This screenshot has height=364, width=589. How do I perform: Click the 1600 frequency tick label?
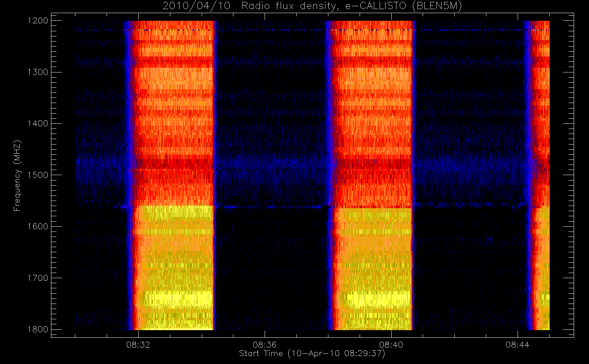37,226
